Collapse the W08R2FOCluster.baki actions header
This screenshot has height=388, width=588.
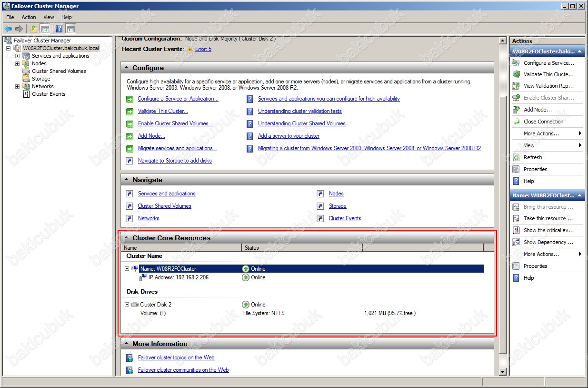point(547,51)
